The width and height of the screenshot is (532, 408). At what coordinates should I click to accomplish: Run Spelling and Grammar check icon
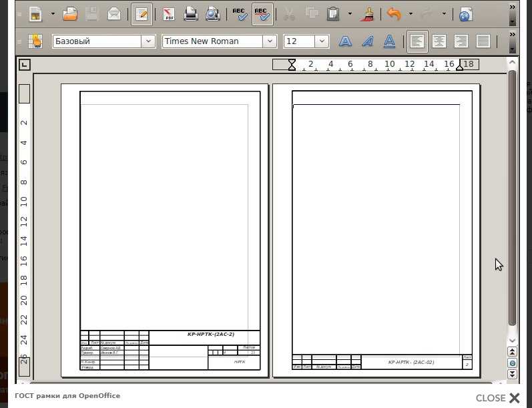point(240,14)
